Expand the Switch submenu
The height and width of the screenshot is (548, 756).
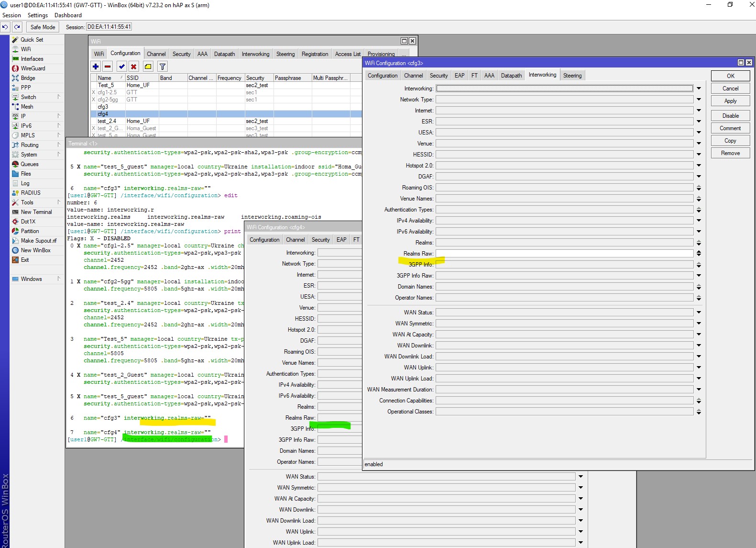(x=59, y=97)
